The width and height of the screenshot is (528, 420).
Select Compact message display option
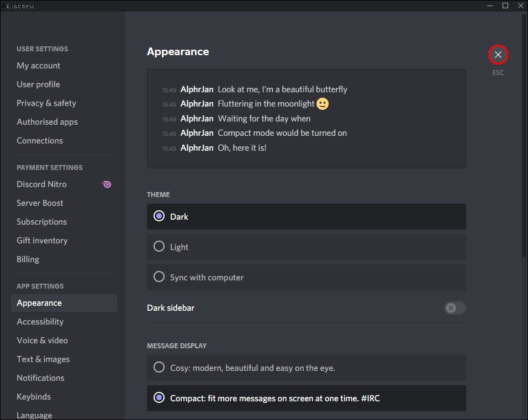click(x=306, y=398)
